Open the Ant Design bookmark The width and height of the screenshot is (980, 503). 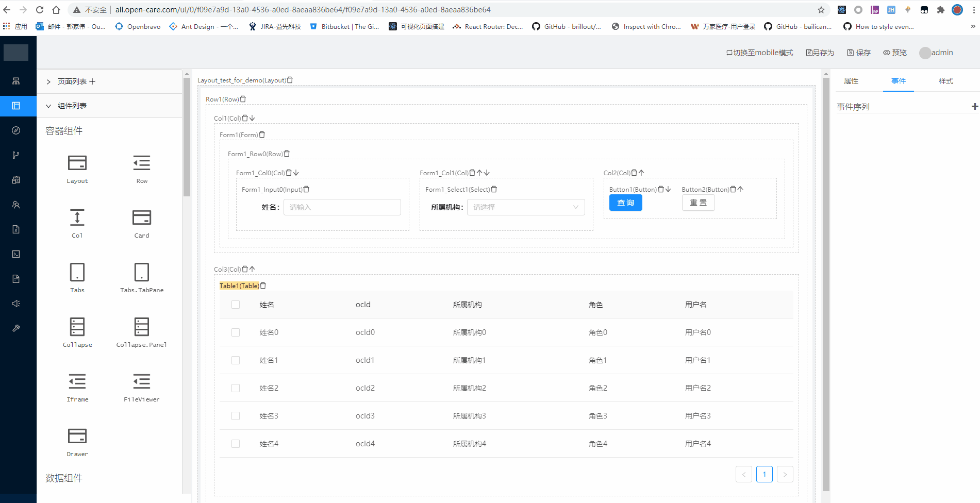pyautogui.click(x=204, y=26)
